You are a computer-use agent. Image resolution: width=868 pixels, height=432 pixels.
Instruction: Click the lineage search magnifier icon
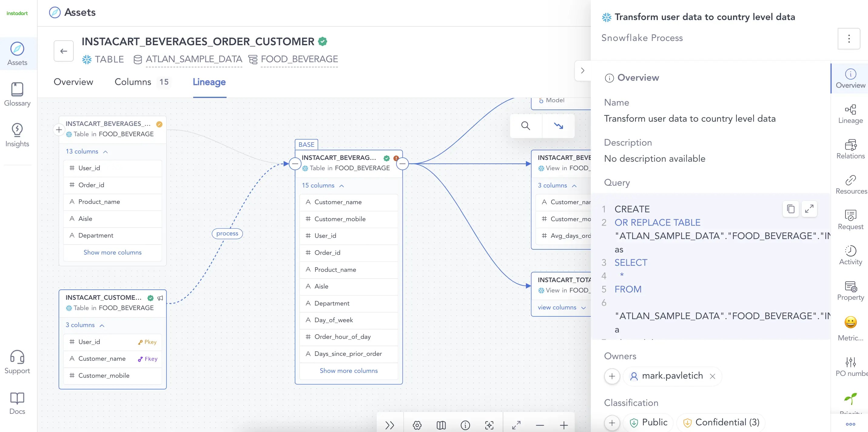(525, 126)
